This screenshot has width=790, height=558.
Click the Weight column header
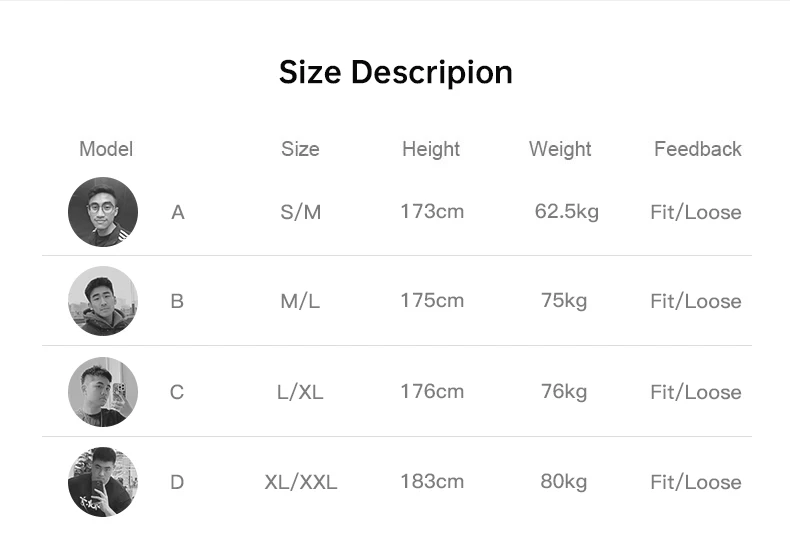pos(560,150)
